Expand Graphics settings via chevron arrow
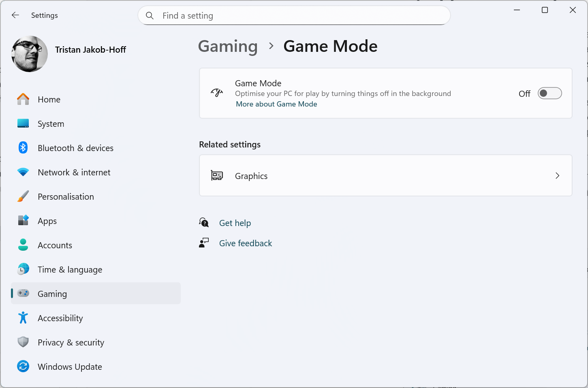 557,176
